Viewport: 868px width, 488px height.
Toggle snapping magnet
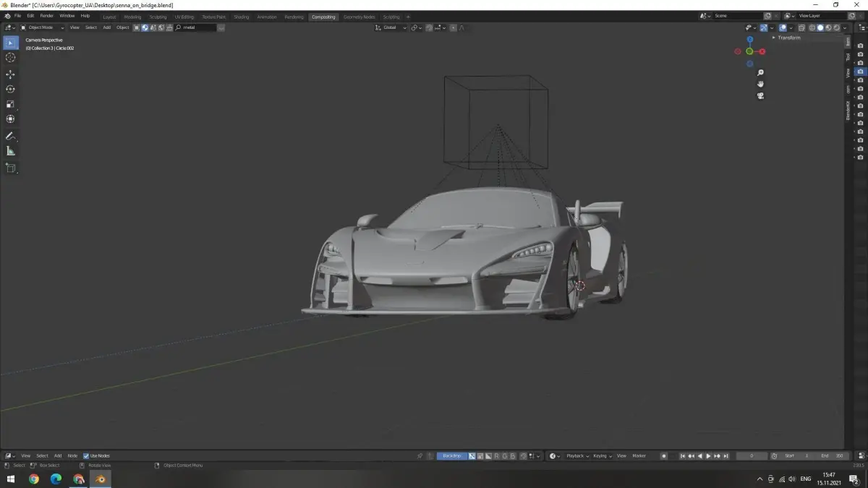(x=429, y=27)
